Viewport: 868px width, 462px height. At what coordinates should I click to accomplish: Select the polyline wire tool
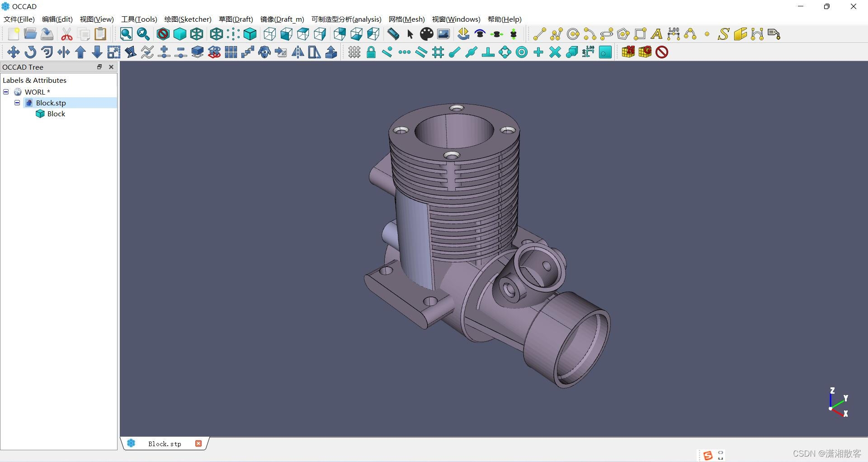click(x=557, y=34)
